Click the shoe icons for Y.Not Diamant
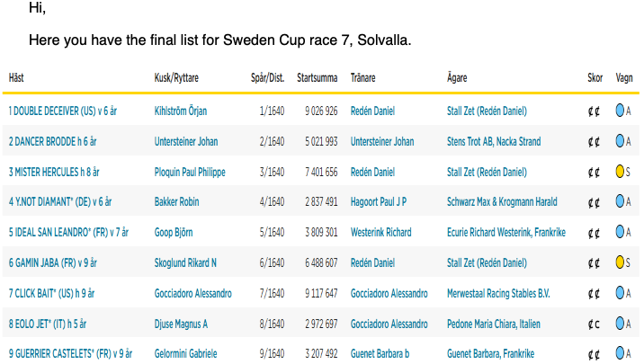The image size is (644, 364). [x=594, y=202]
